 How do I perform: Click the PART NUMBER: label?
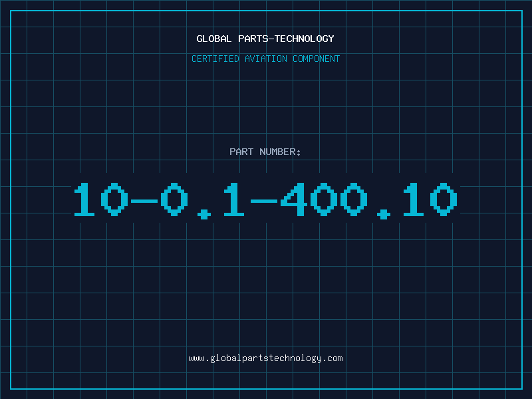(265, 152)
